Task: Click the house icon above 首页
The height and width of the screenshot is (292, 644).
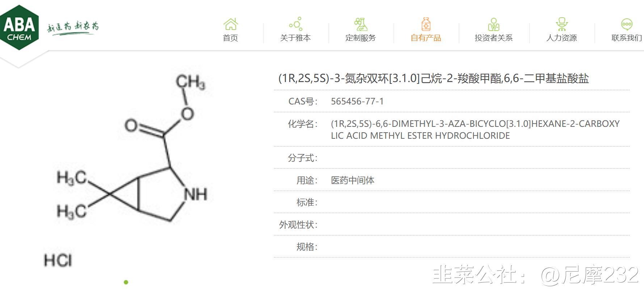Action: tap(231, 24)
